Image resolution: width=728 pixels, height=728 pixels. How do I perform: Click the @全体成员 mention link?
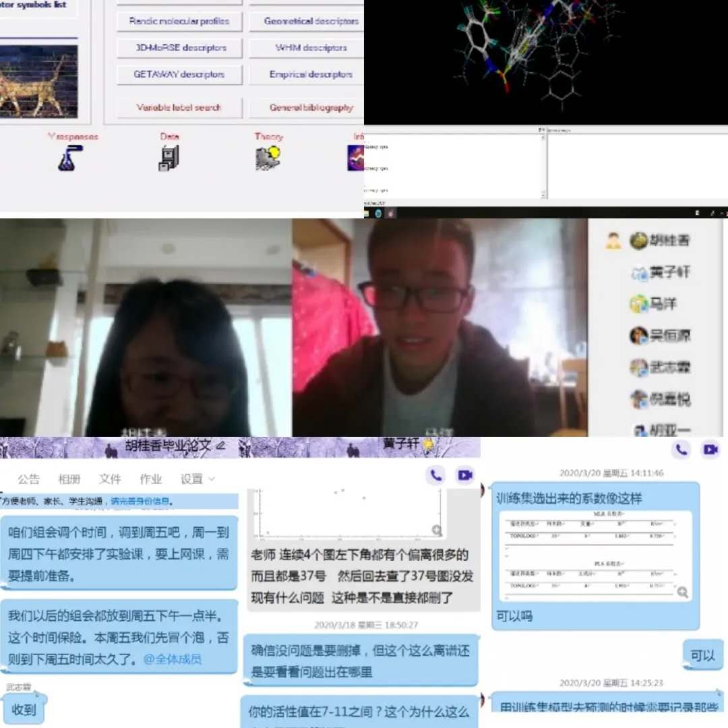pos(172,659)
